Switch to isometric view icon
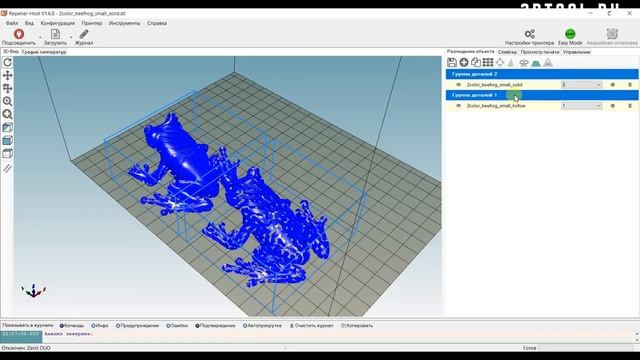Screen dimensions: 640x360 (7, 128)
